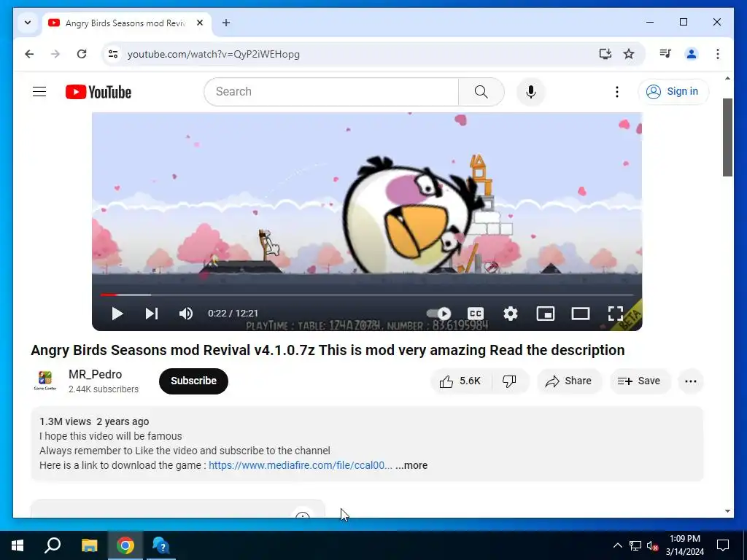View site information icon in address bar

(113, 54)
